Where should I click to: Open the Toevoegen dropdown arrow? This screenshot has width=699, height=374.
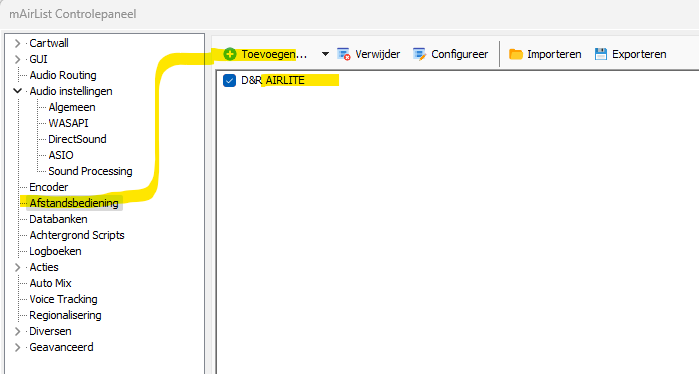tap(325, 54)
